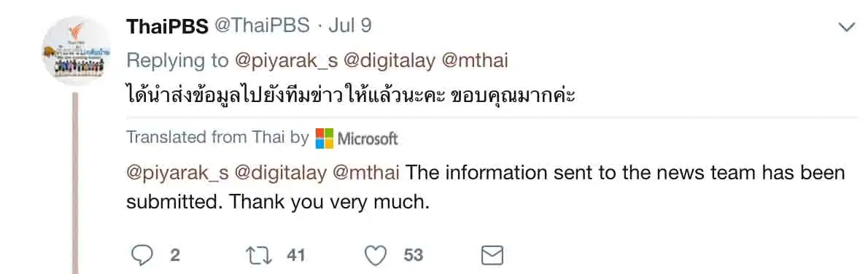Open the ThaiPBS profile avatar
Image resolution: width=868 pixels, height=274 pixels.
click(x=77, y=51)
